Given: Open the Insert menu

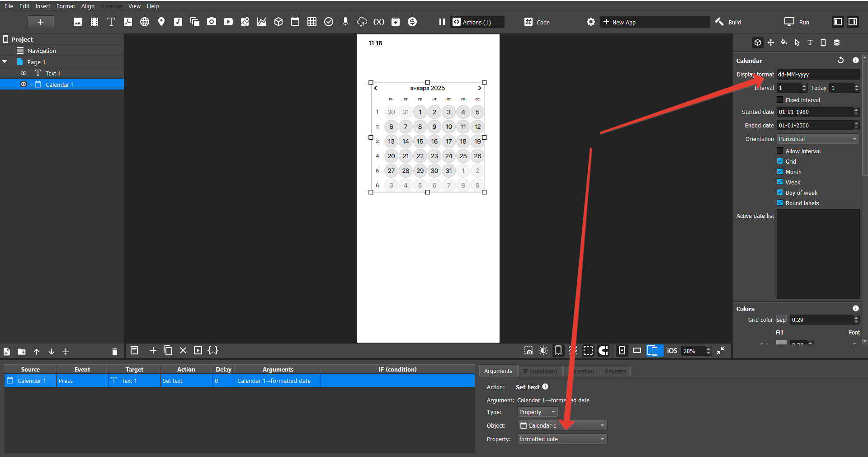Looking at the screenshot, I should 43,6.
